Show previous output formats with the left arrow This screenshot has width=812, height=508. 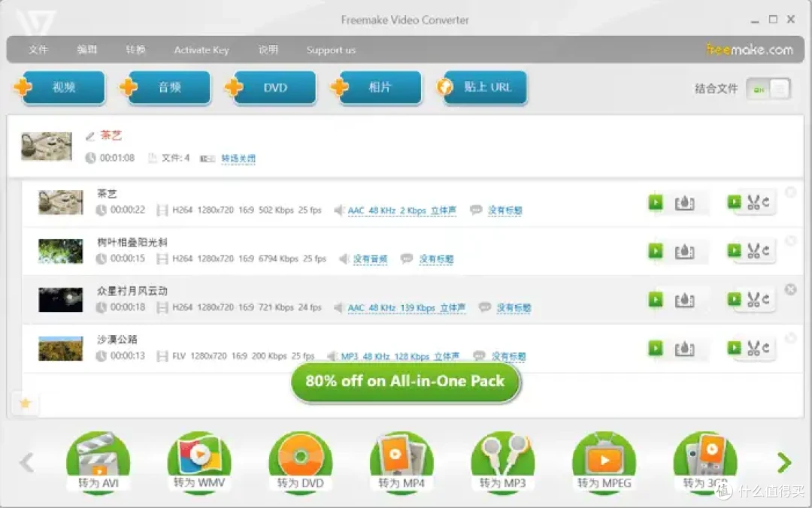click(x=27, y=462)
